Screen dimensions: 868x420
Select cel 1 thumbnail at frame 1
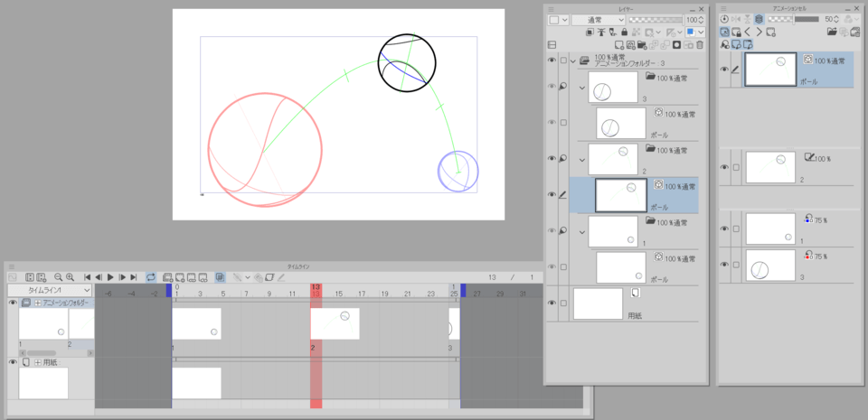tap(196, 323)
